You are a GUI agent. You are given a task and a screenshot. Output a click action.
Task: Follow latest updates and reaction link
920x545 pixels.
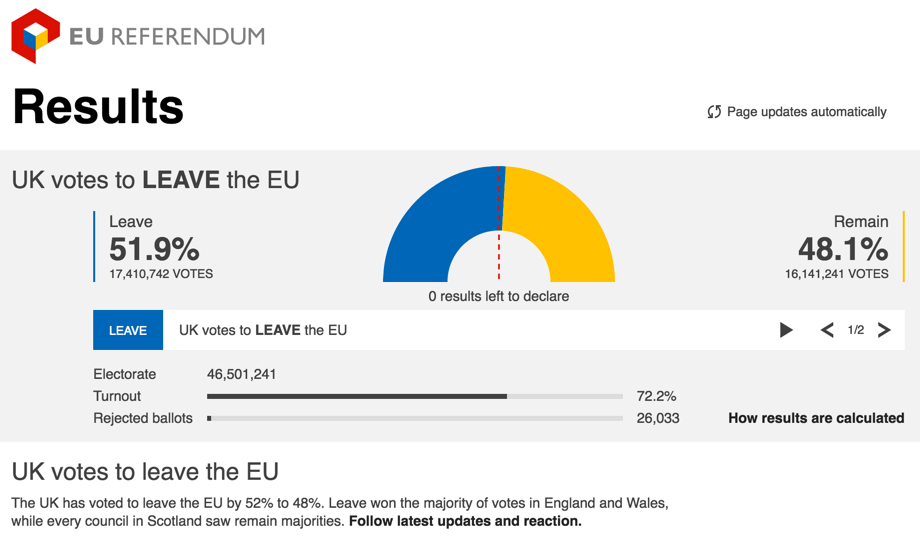pos(465,521)
